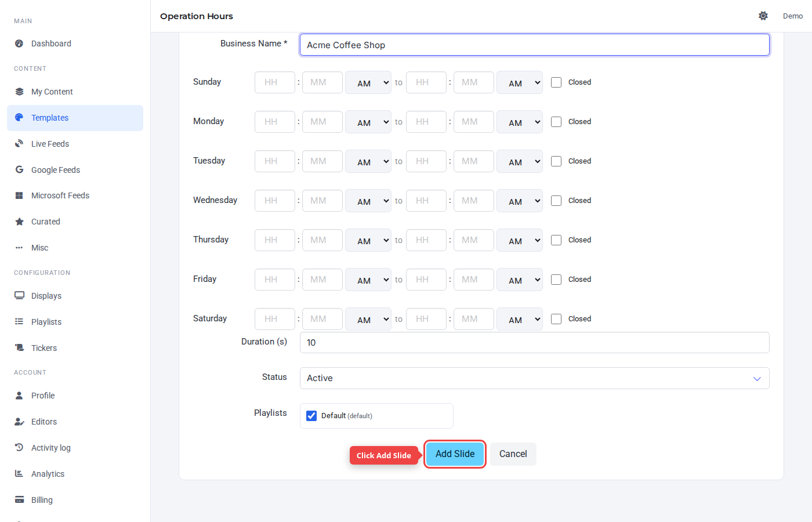The image size is (812, 522).
Task: Click the Editors user-pen icon
Action: (19, 422)
